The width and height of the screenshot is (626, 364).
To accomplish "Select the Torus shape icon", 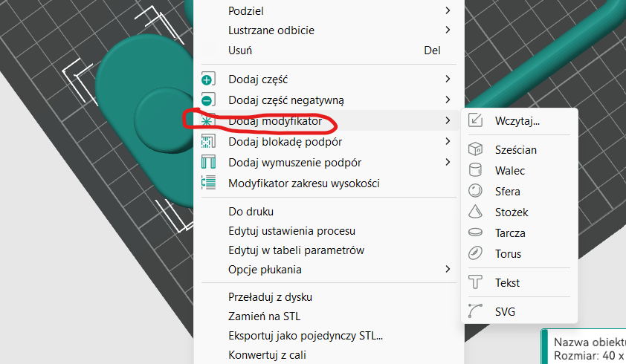I will coord(475,254).
